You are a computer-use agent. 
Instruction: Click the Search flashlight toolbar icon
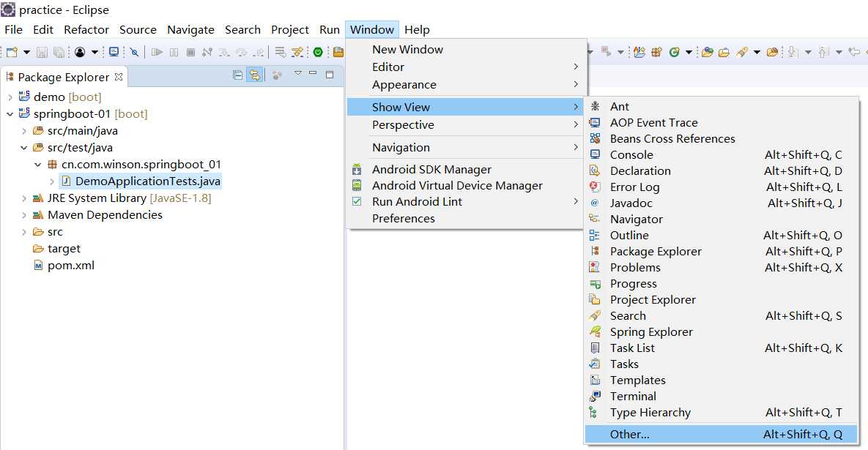coord(742,52)
